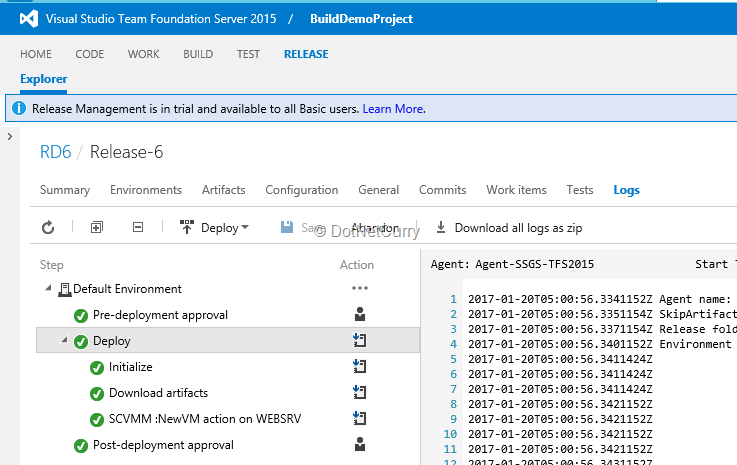Select the Explorer sub-tab

[43, 79]
